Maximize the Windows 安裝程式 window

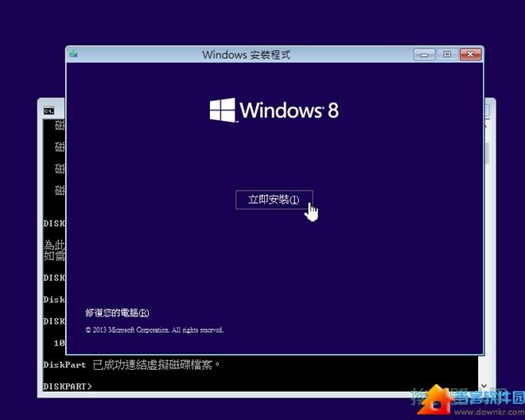click(x=446, y=54)
